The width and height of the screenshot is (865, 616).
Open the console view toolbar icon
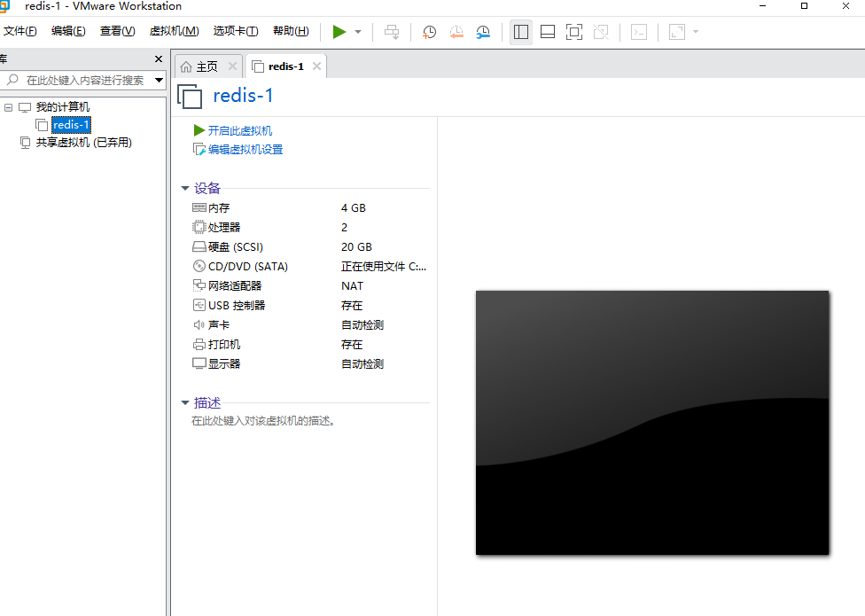pos(639,32)
